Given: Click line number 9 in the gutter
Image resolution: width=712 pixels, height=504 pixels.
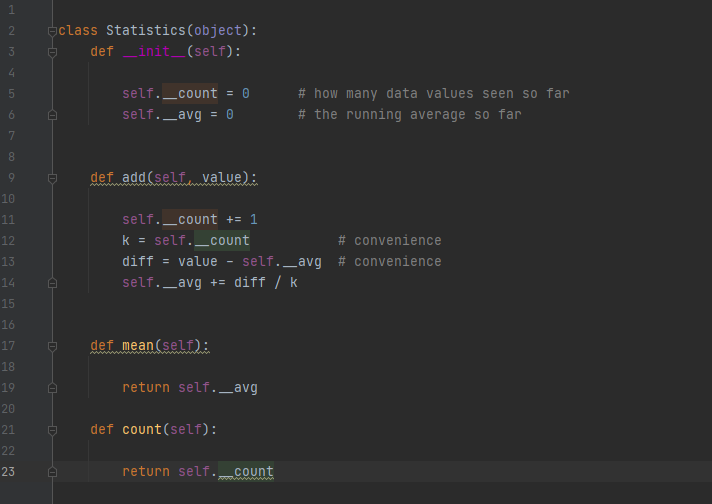Looking at the screenshot, I should click(11, 178).
